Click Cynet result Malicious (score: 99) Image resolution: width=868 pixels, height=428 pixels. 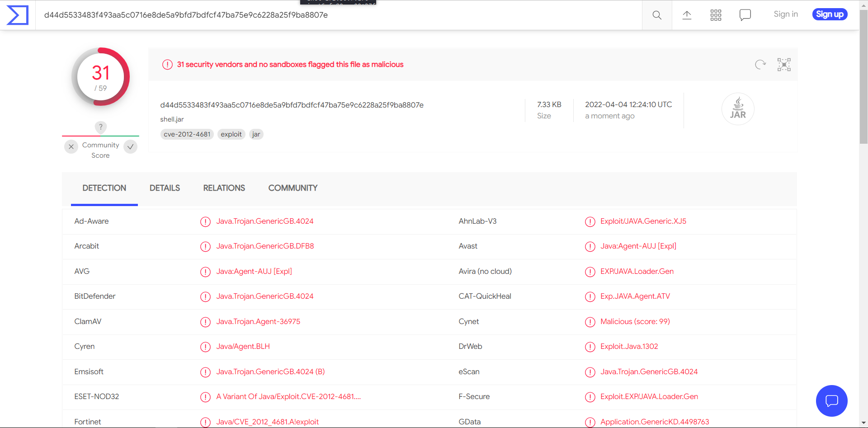pos(635,321)
